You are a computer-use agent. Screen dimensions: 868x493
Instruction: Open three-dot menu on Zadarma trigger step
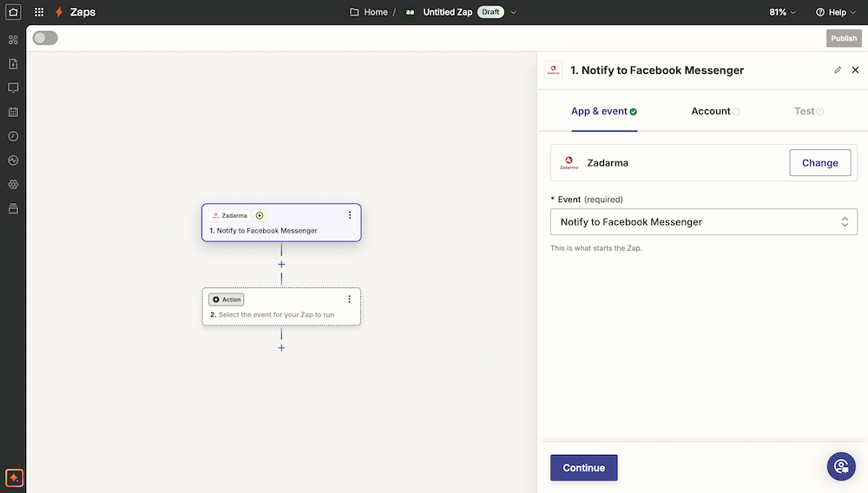350,215
